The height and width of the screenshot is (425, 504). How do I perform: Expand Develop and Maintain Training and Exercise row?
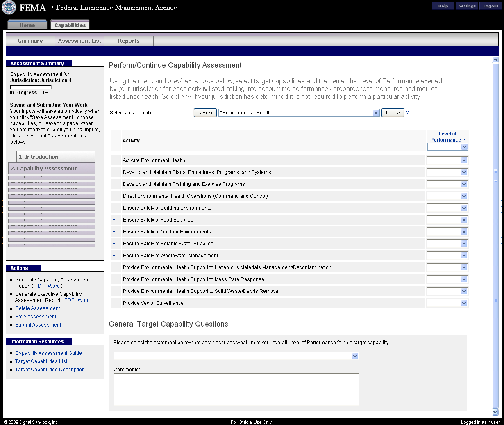[x=114, y=184]
